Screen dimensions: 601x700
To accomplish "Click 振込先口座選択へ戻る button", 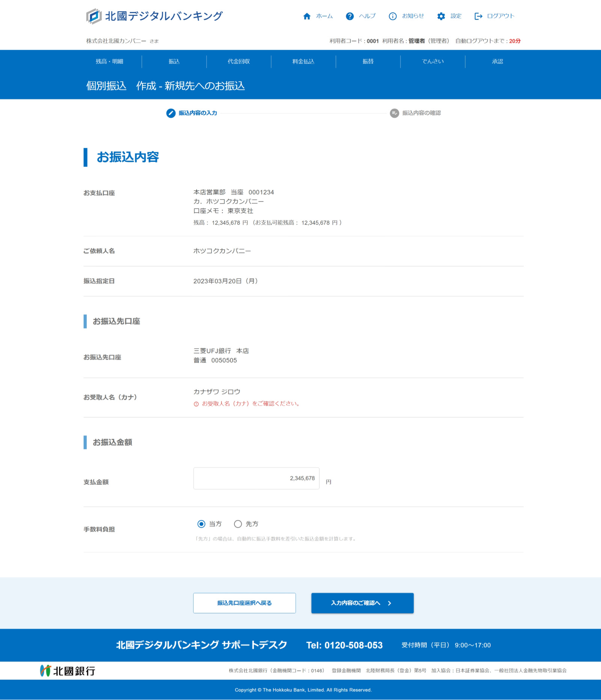I will pos(245,603).
